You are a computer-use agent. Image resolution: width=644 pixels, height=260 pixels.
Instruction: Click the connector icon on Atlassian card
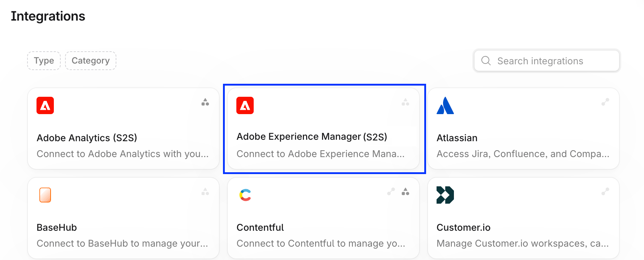605,102
